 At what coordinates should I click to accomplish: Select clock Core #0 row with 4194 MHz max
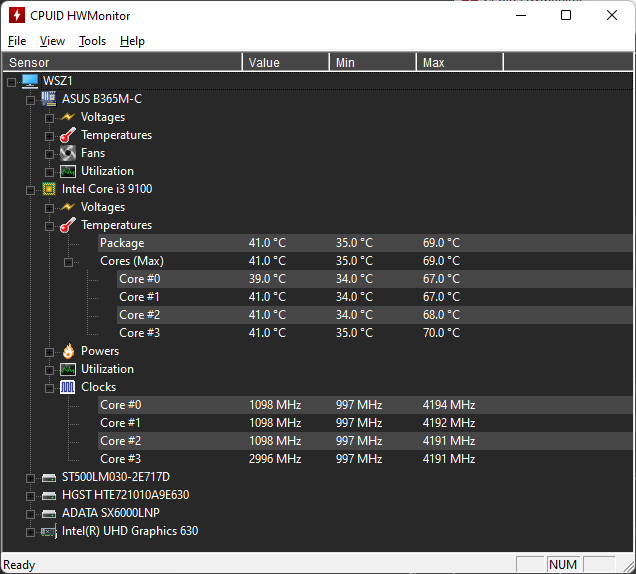(x=365, y=405)
